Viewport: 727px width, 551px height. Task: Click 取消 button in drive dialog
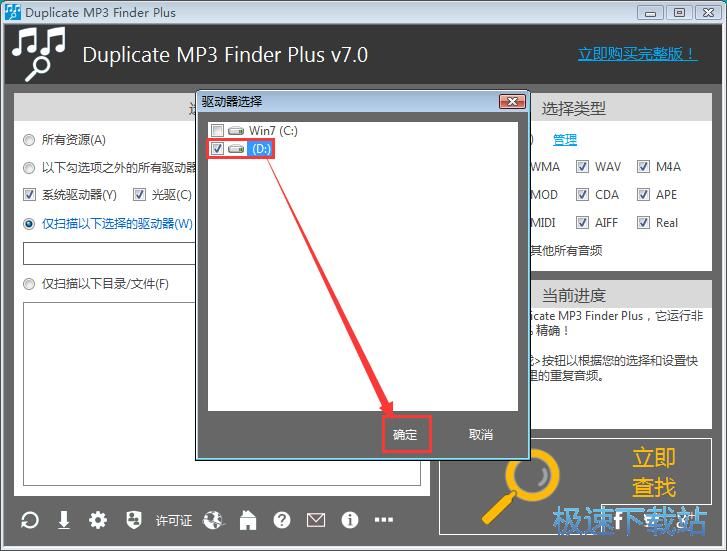481,435
